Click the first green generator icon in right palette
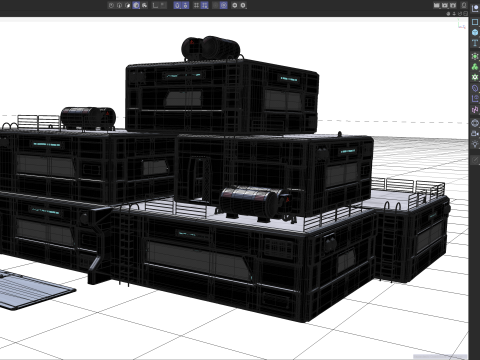The width and height of the screenshot is (480, 360). [475, 56]
